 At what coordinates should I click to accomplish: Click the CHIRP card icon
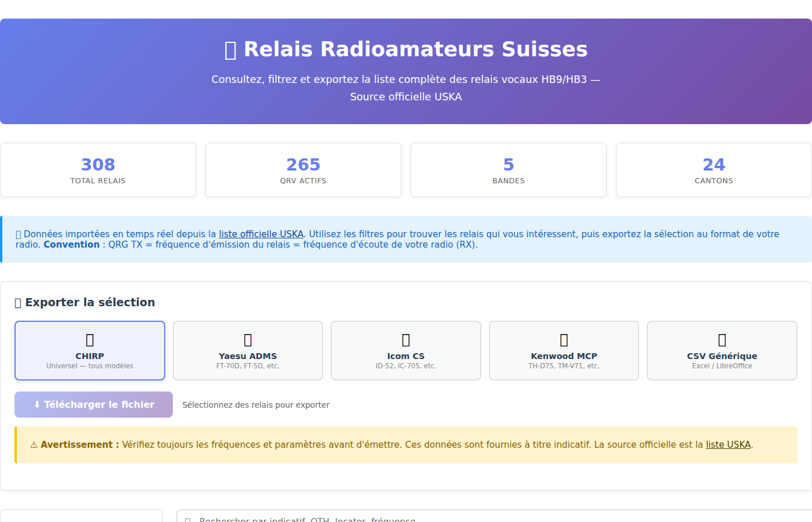[90, 340]
